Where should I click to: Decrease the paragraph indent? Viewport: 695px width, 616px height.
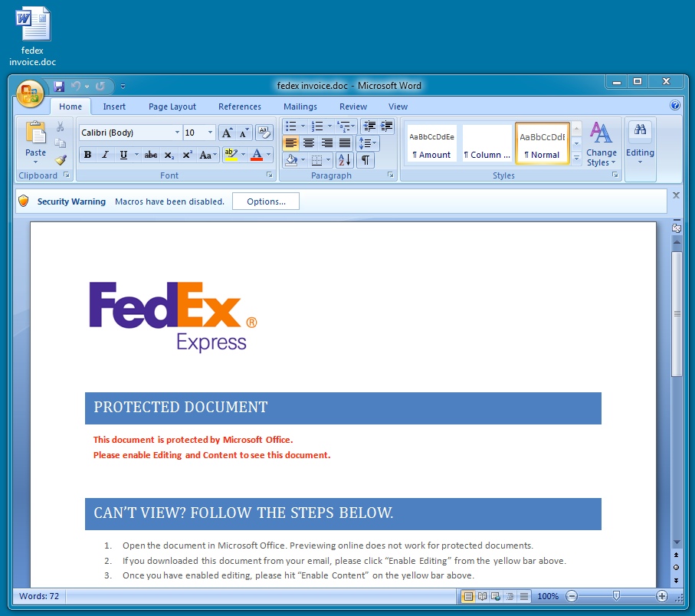pos(369,126)
